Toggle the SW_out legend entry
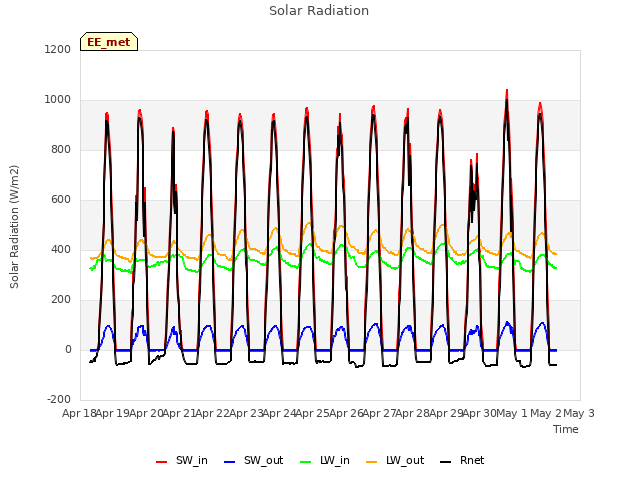Screen dimensions: 640x480 (x=253, y=461)
